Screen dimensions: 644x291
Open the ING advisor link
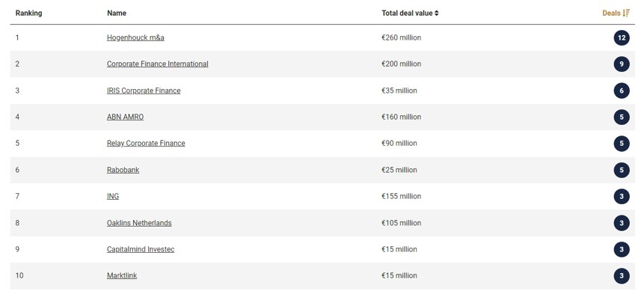(113, 197)
